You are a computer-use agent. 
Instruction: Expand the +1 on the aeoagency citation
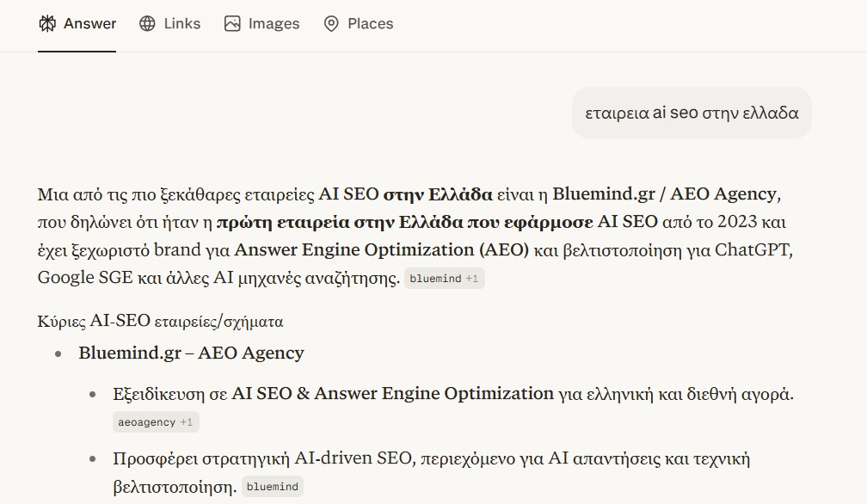point(185,421)
